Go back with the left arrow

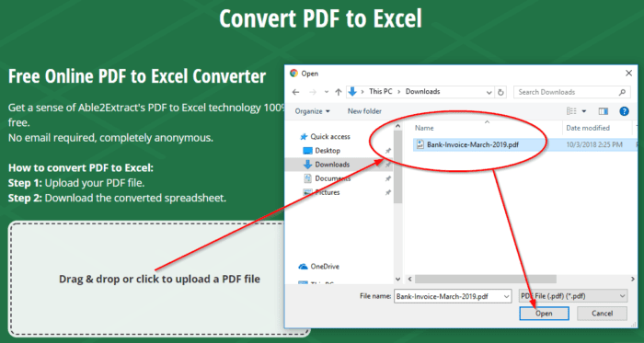[x=295, y=92]
